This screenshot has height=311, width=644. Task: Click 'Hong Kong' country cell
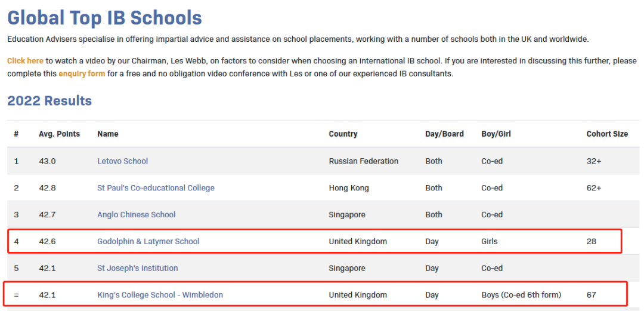click(349, 187)
